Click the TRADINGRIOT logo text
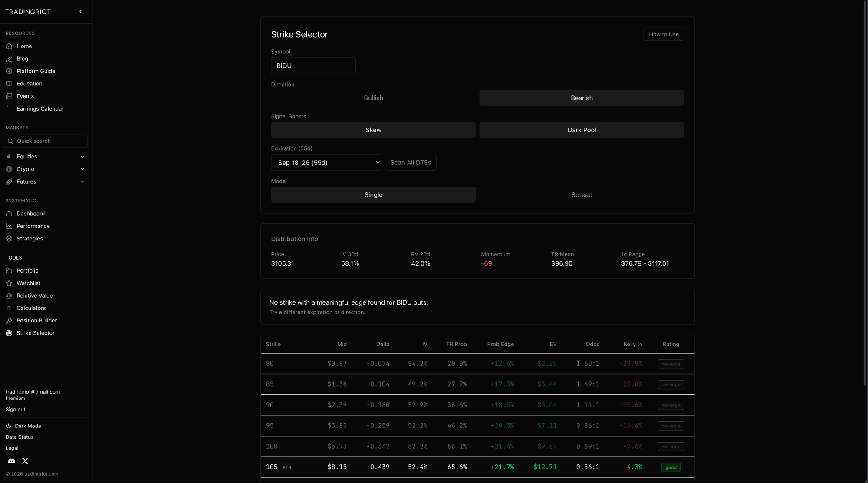This screenshot has height=483, width=868. pyautogui.click(x=28, y=12)
